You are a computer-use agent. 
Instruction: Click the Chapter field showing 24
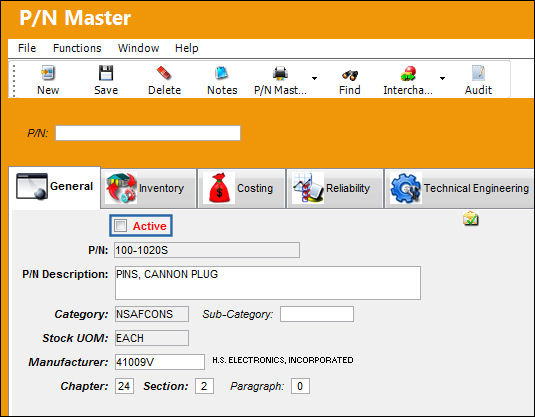(124, 386)
